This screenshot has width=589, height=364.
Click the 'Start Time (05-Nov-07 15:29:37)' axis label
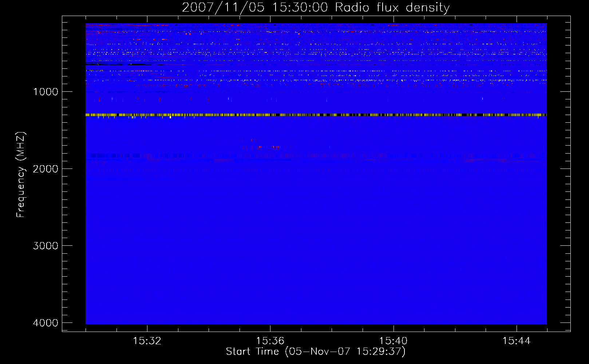point(316,352)
